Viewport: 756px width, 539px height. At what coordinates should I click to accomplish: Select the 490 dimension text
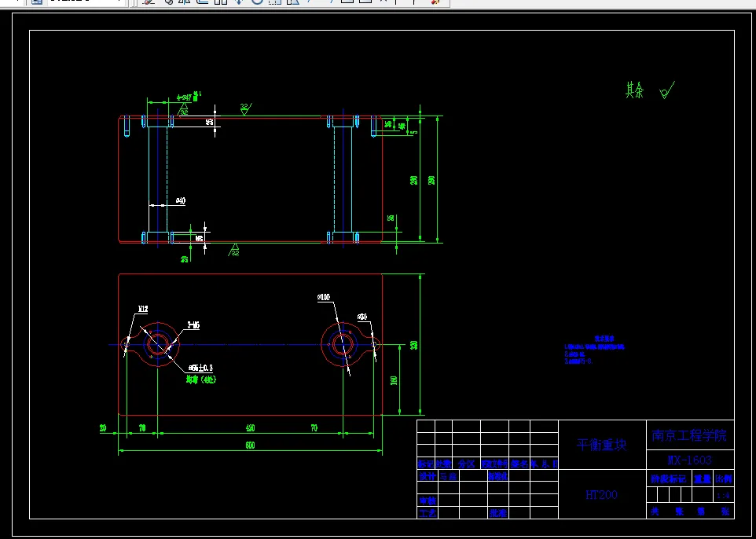pos(250,428)
